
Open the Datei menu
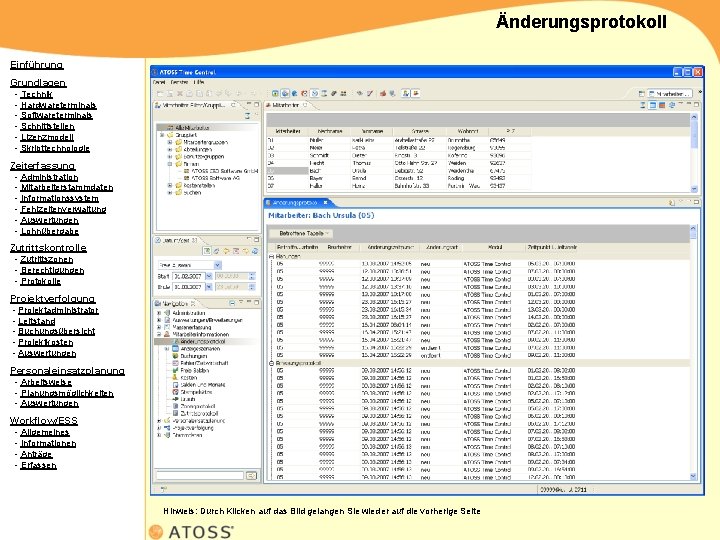pyautogui.click(x=159, y=82)
